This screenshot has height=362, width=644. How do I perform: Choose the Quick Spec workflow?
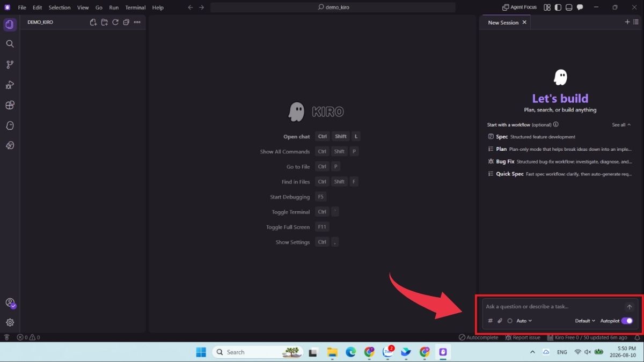560,174
